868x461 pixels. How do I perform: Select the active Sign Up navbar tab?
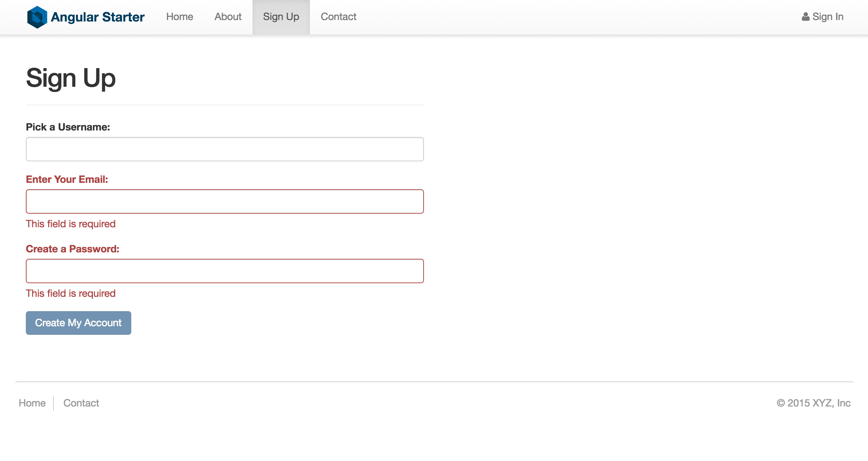(281, 17)
